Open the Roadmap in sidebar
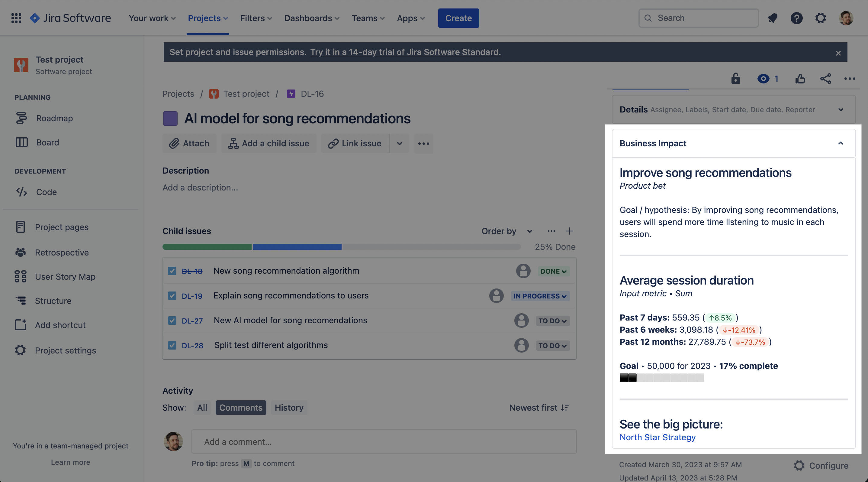Image resolution: width=868 pixels, height=482 pixels. pos(54,118)
